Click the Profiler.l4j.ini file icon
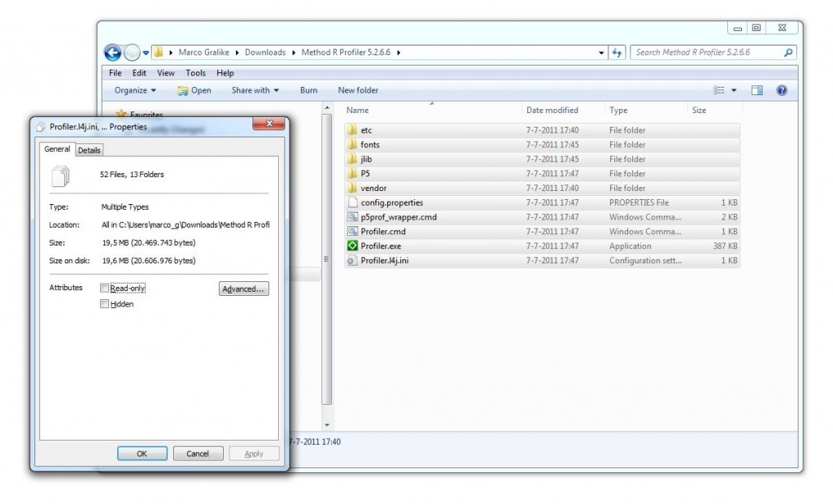 352,261
